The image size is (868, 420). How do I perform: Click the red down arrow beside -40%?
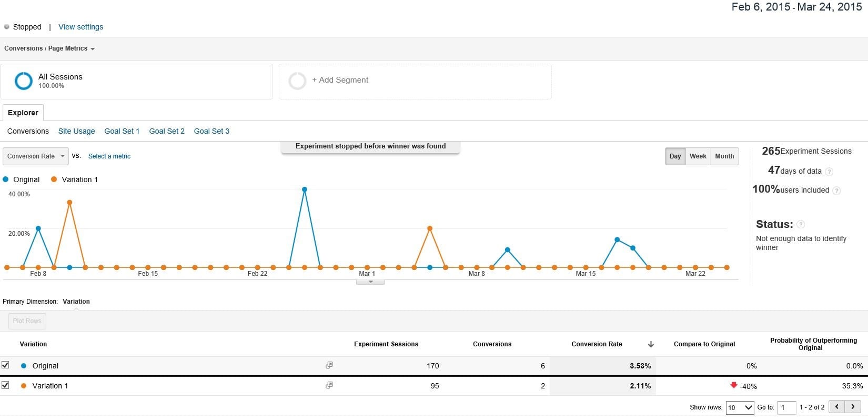coord(734,385)
